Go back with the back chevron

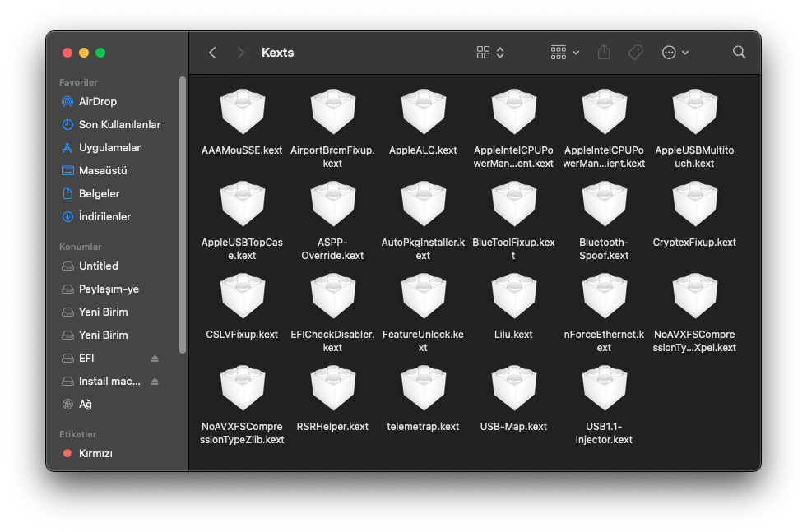tap(212, 53)
